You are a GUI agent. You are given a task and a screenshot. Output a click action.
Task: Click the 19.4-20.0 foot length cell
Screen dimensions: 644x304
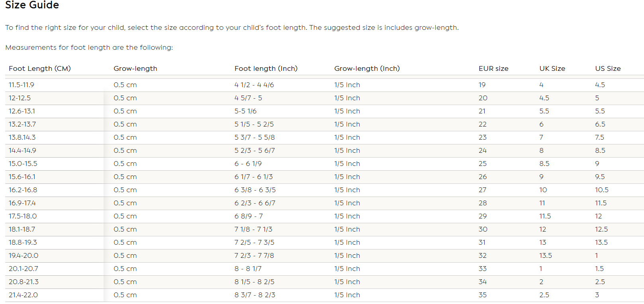click(x=23, y=255)
